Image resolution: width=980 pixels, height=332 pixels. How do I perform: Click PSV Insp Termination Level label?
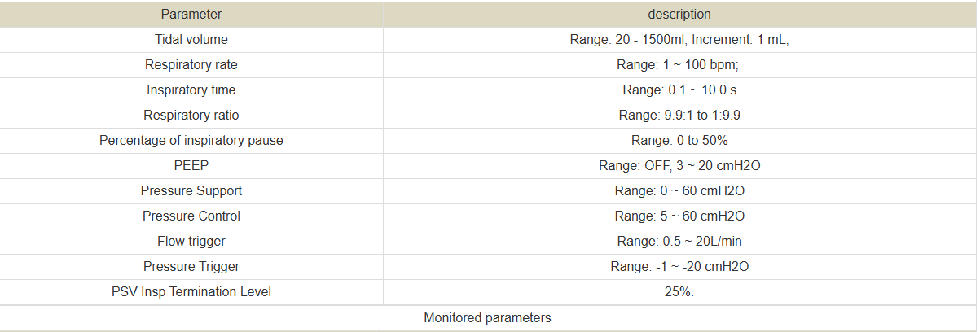click(191, 291)
